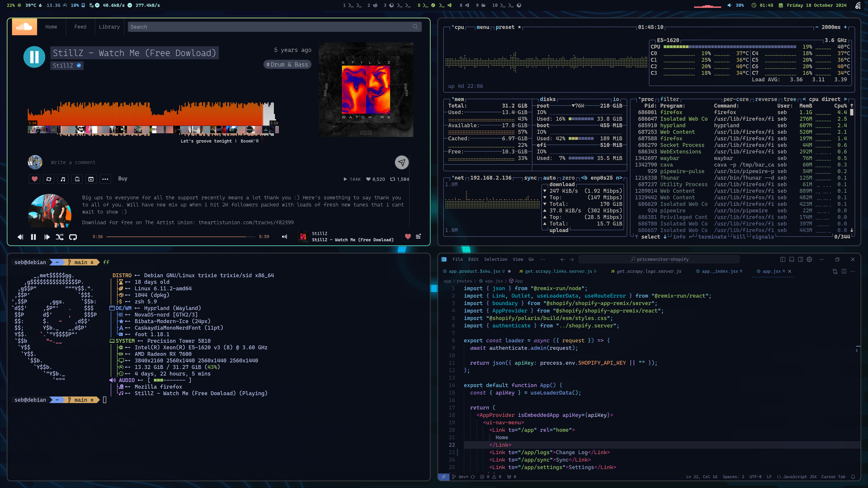Open the remote window button in status bar
The image size is (868, 488).
point(444,477)
